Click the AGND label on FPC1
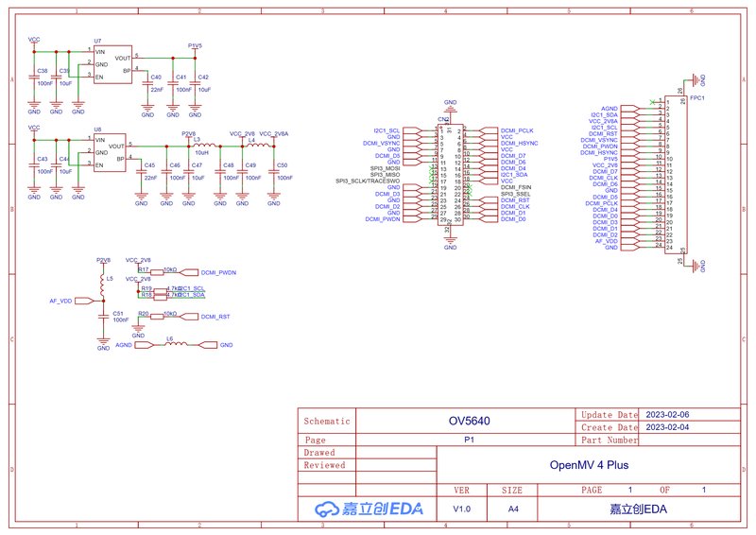756x535 pixels. coord(610,109)
